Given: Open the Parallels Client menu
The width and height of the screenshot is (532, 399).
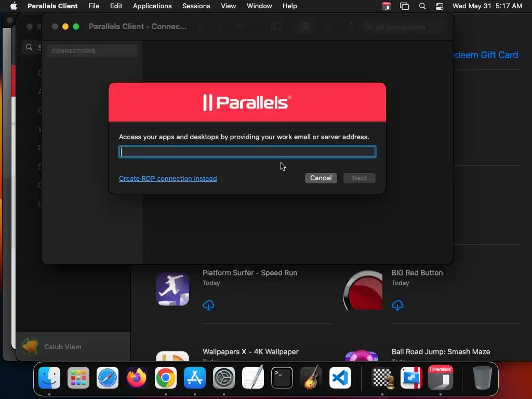Looking at the screenshot, I should point(52,6).
